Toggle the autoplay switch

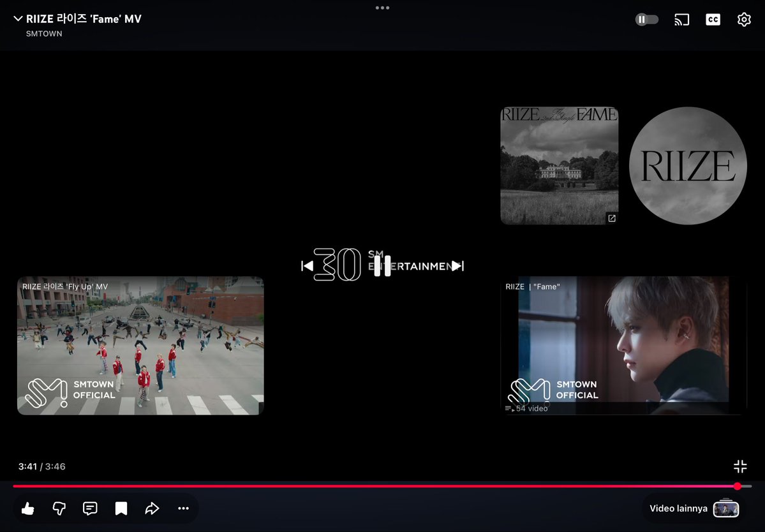pos(646,20)
